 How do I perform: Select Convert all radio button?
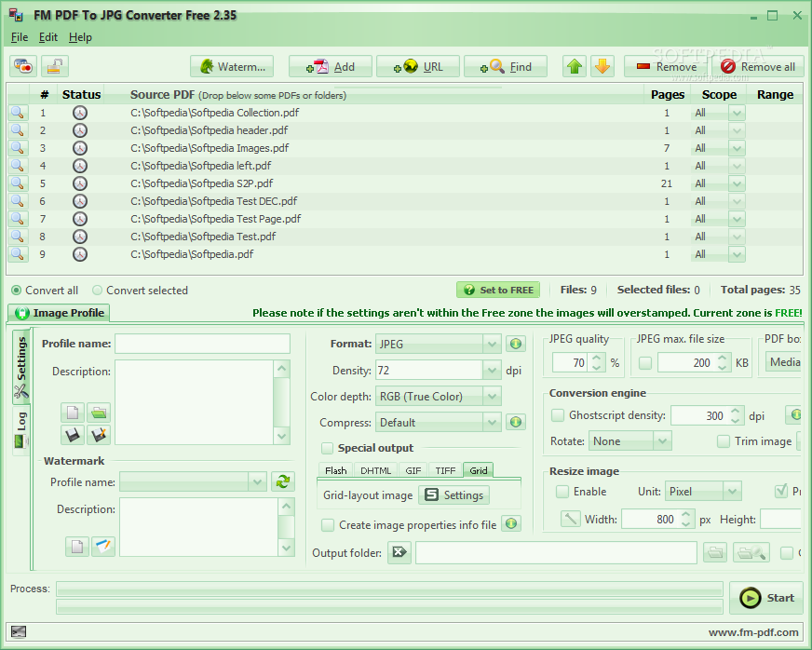pos(17,290)
